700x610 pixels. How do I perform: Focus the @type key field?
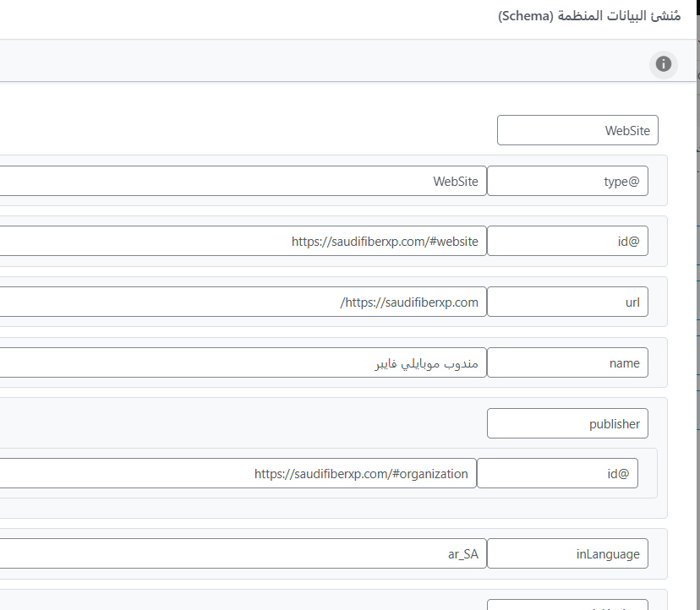pyautogui.click(x=567, y=181)
